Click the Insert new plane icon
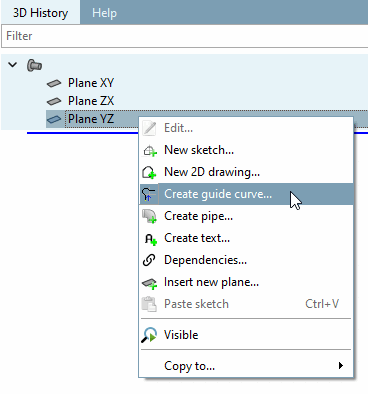Viewport: 368px width, 394px height. click(x=149, y=283)
